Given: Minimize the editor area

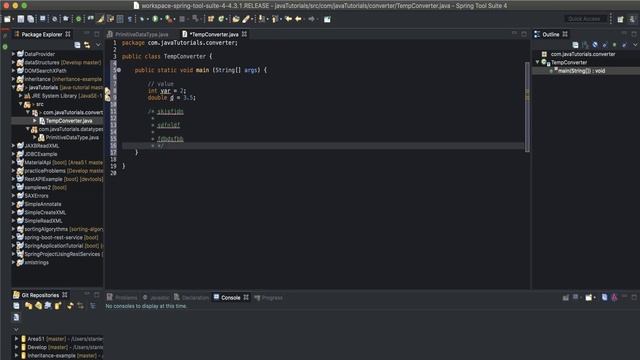Looking at the screenshot, I should 514,34.
